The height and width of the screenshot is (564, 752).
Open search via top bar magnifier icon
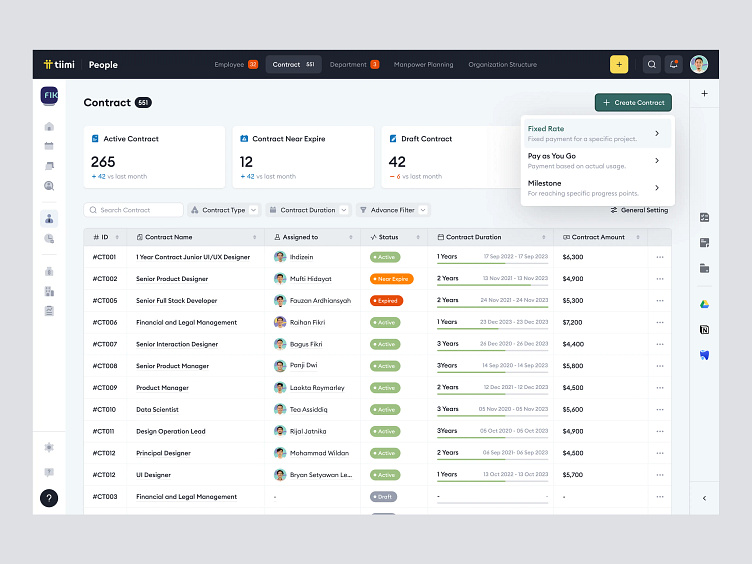pyautogui.click(x=652, y=64)
